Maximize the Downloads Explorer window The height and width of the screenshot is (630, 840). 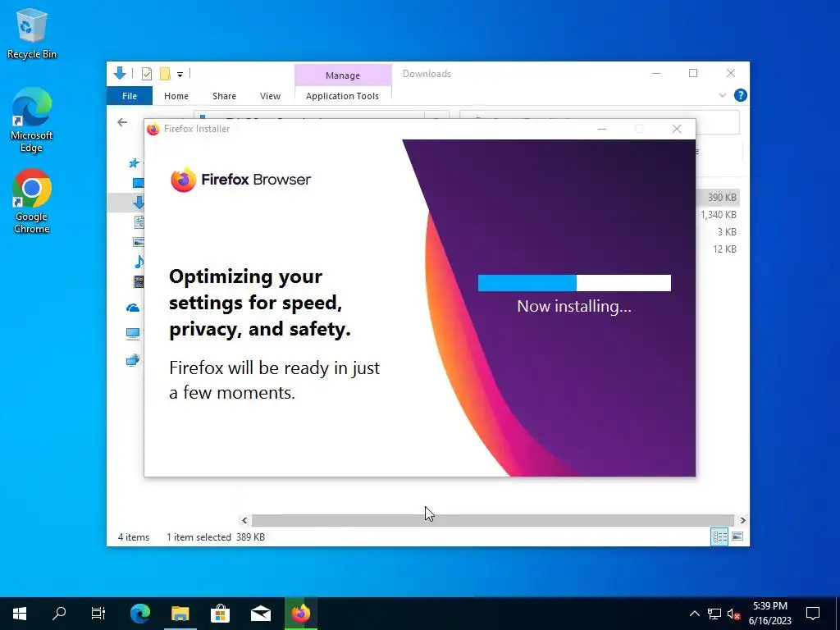tap(693, 73)
